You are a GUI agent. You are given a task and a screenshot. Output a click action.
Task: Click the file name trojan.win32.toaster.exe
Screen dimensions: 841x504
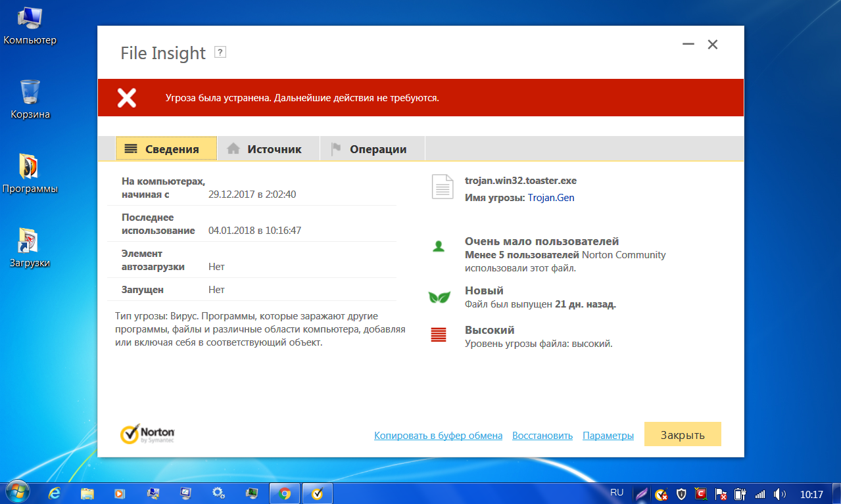click(521, 181)
